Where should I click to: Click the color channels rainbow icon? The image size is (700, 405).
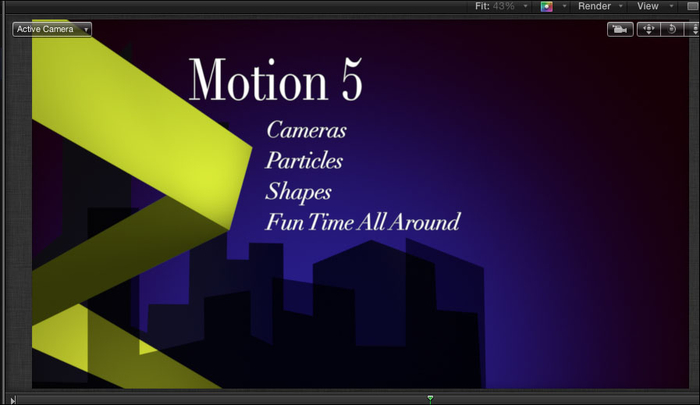[x=546, y=6]
